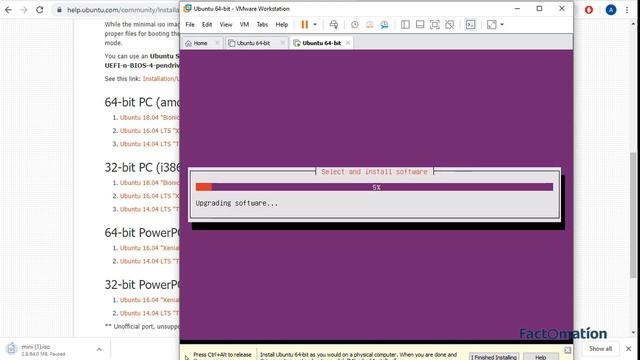640x360 pixels.
Task: Click the stretch guest display icon
Action: coord(492,24)
